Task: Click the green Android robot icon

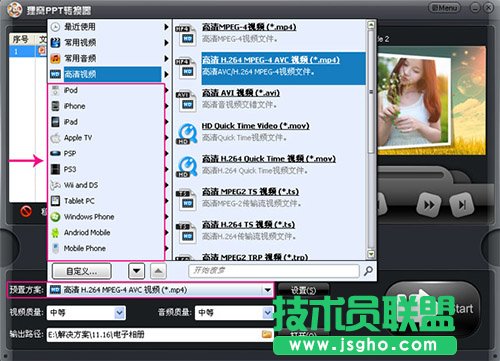Action: [55, 233]
